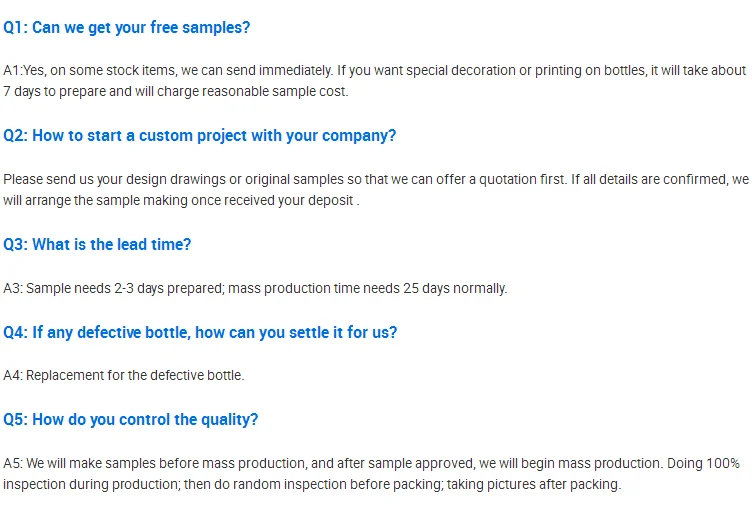
Task: Click the 'Q3:' label text
Action: pos(15,244)
